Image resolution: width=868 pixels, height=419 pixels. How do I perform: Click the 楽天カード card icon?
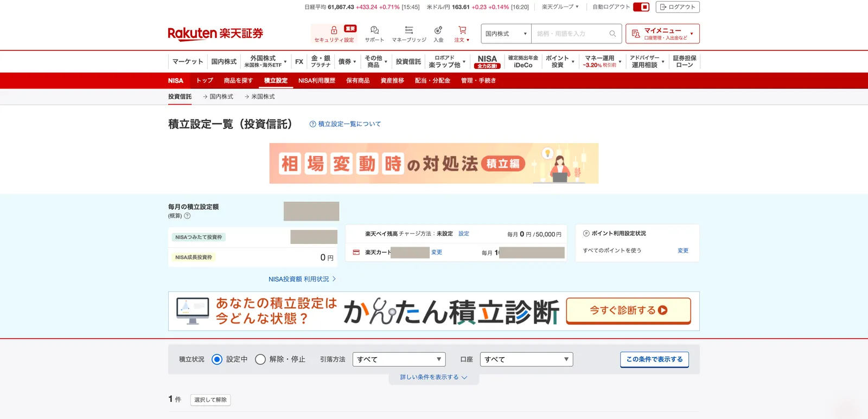click(x=356, y=253)
